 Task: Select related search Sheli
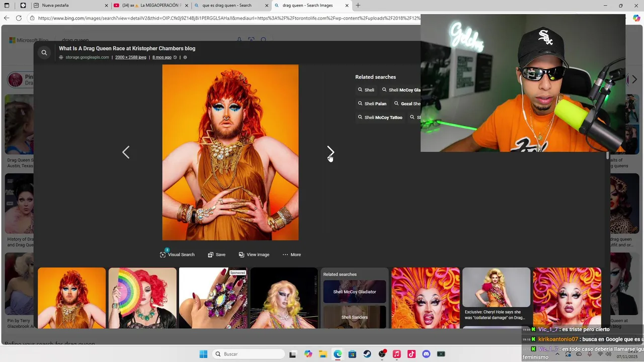coord(366,90)
